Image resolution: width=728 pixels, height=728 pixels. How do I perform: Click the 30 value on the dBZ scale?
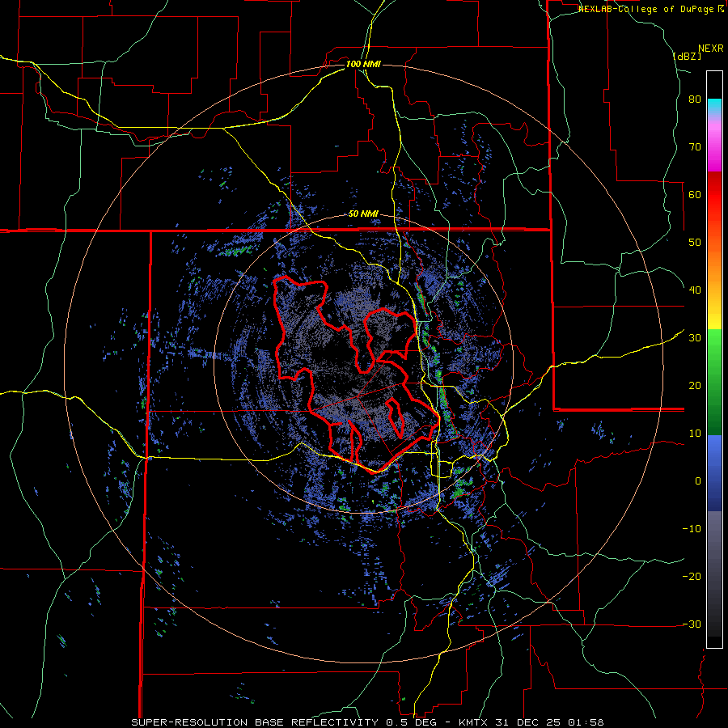coord(695,337)
